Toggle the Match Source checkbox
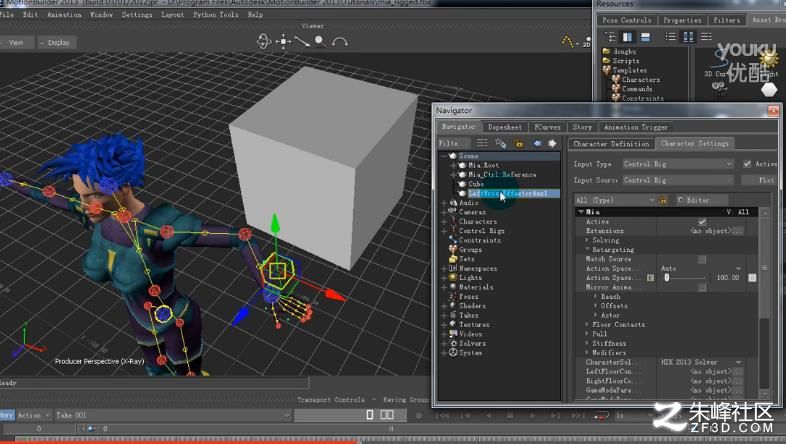 [702, 259]
